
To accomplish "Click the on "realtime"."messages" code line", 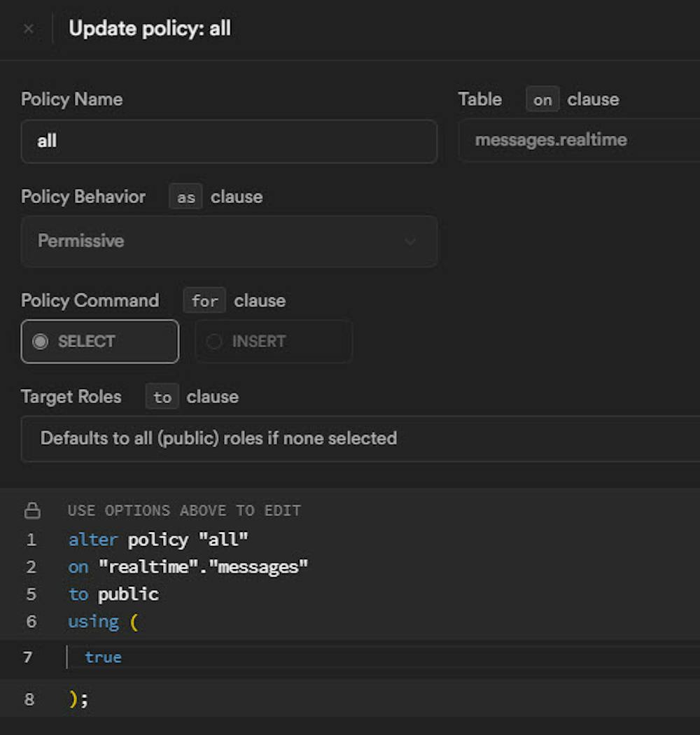I will tap(188, 567).
